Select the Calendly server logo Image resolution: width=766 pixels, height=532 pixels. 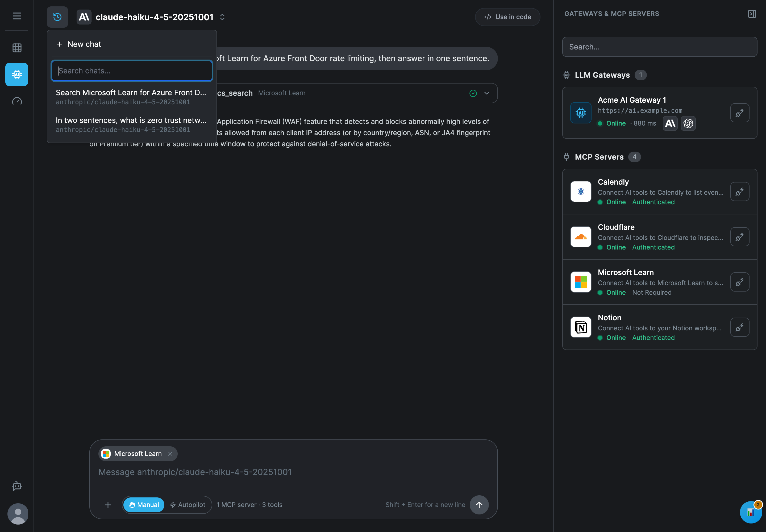(x=581, y=192)
